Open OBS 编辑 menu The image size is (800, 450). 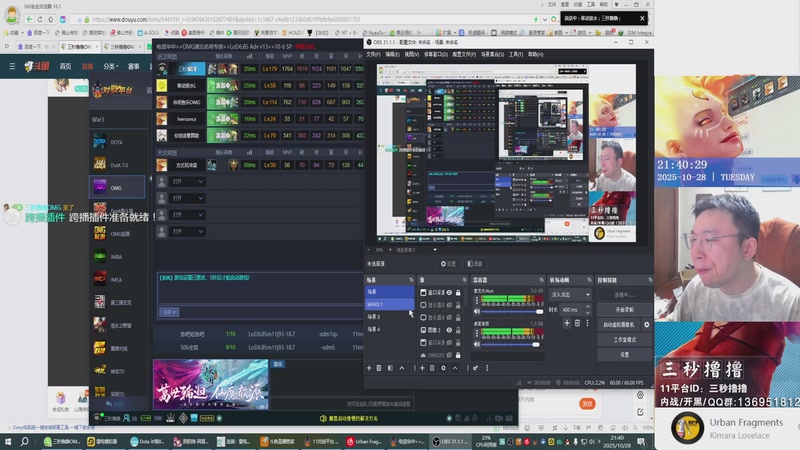tap(392, 54)
